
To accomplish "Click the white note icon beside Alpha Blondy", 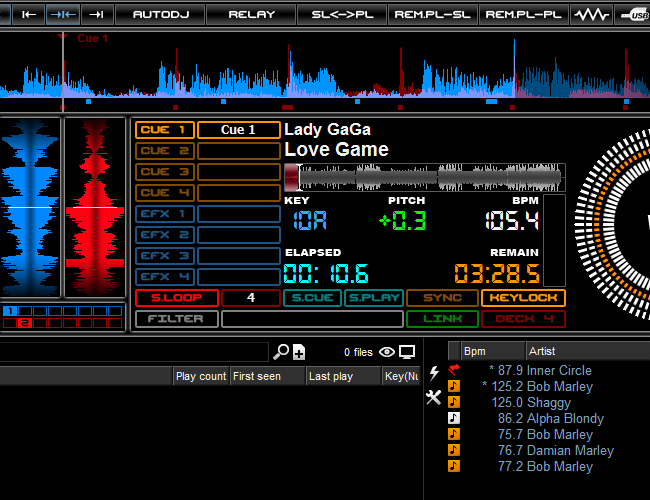I will coord(454,418).
